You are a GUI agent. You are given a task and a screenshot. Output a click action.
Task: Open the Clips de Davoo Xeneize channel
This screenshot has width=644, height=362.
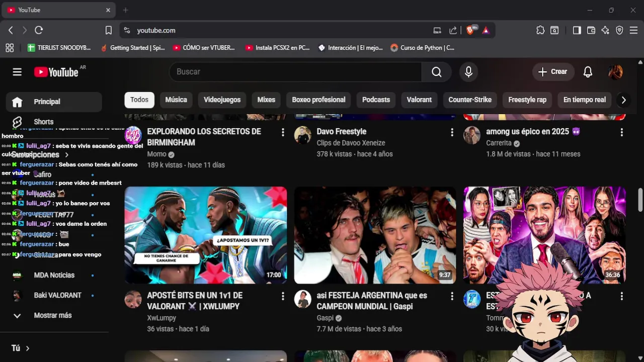click(351, 143)
